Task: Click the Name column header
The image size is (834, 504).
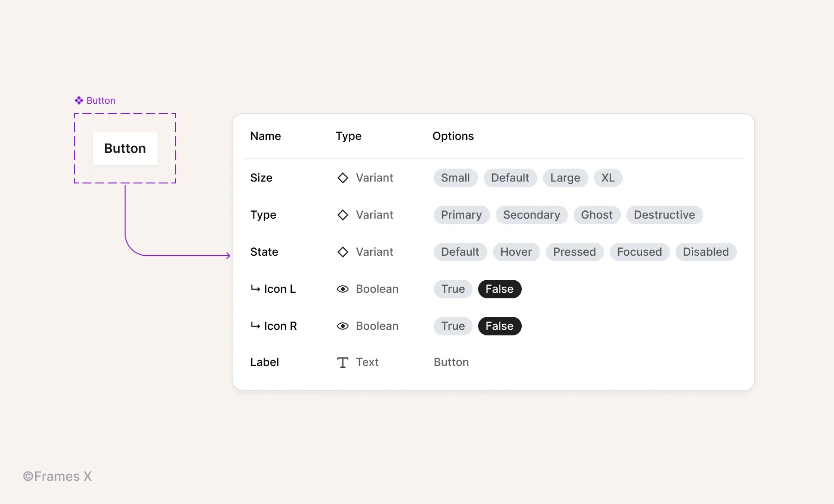Action: (265, 136)
